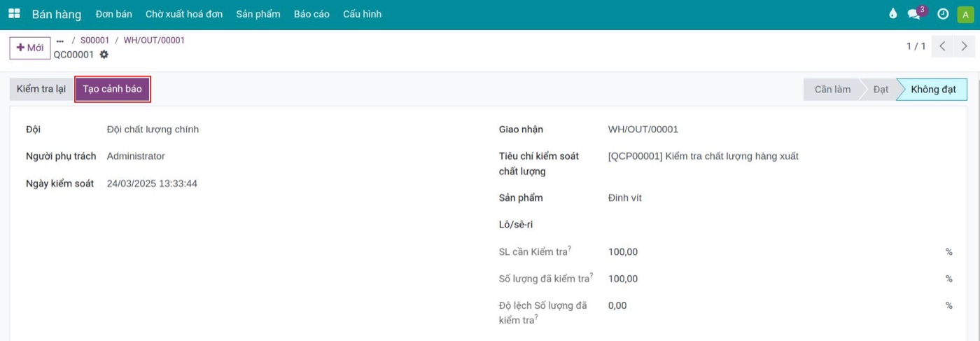Click the 1 / 1 pager counter
Viewport: 980px width, 341px height.
click(x=916, y=46)
